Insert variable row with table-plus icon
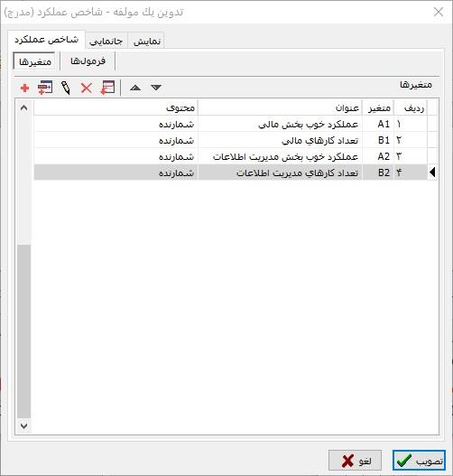This screenshot has width=453, height=476. click(45, 88)
